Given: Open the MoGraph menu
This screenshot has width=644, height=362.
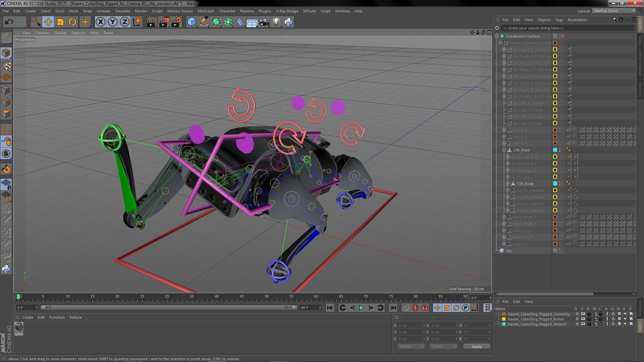Looking at the screenshot, I should (x=206, y=11).
